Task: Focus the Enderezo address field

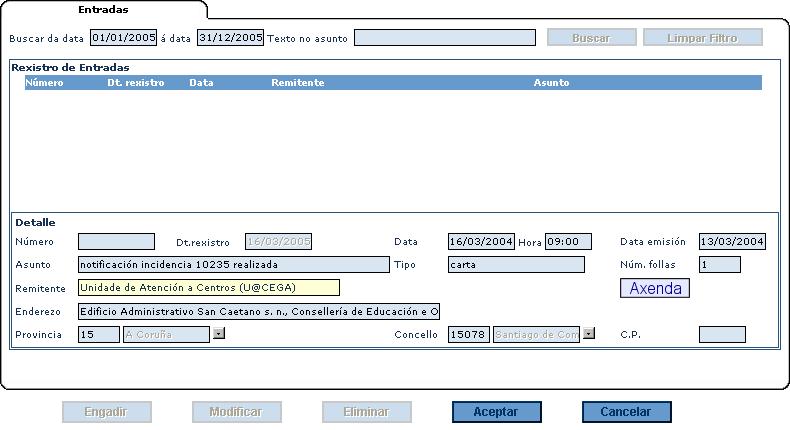Action: pyautogui.click(x=258, y=311)
